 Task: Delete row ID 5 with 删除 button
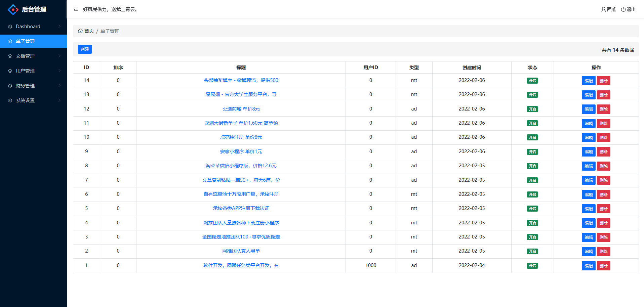point(603,209)
